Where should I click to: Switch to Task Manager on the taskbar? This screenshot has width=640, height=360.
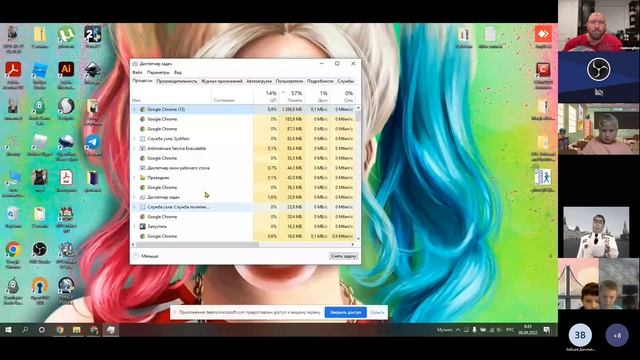(111, 330)
